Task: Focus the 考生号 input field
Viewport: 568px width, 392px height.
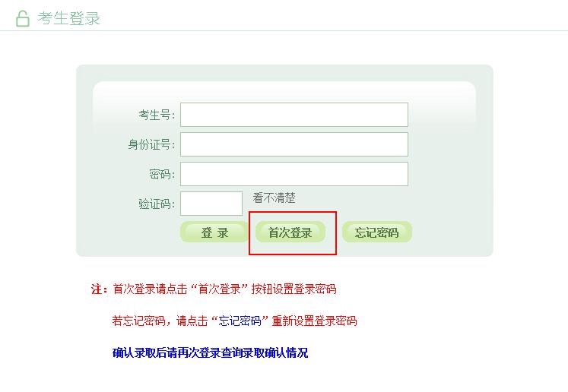Action: pos(294,115)
